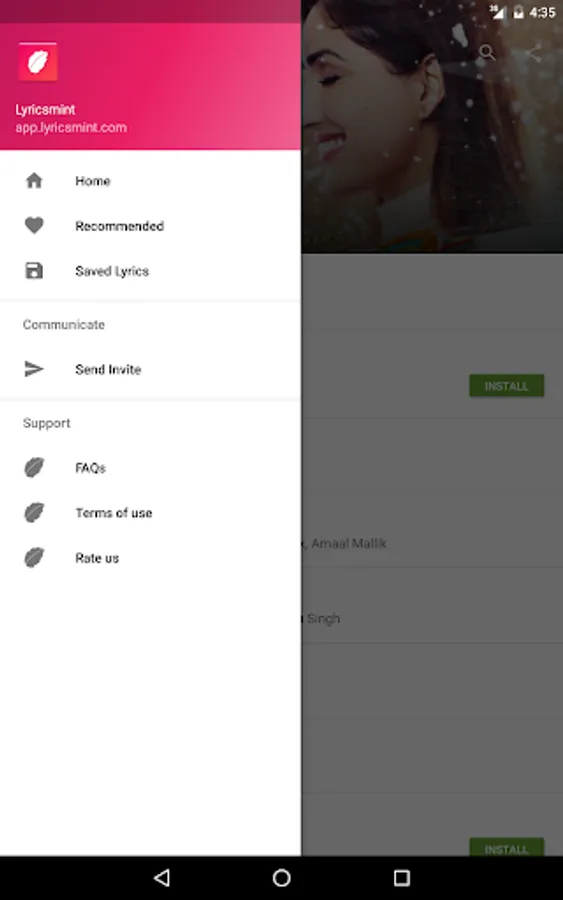The height and width of the screenshot is (900, 563).
Task: Open the Home menu entry
Action: point(150,181)
